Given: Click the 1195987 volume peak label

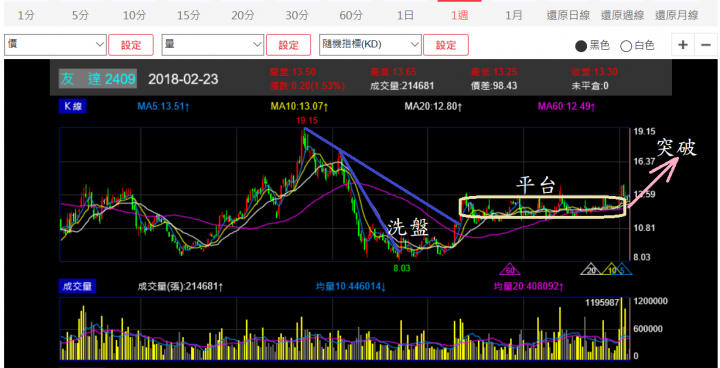Looking at the screenshot, I should 602,303.
